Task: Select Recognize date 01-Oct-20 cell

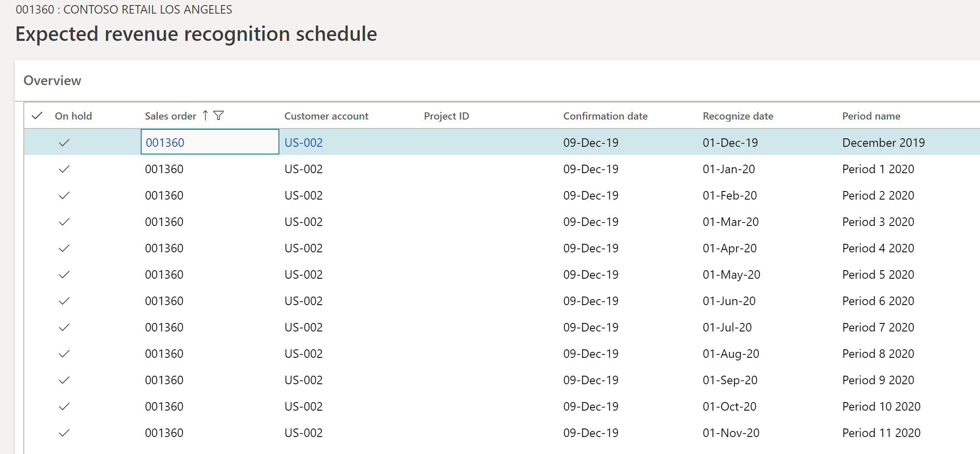Action: (730, 406)
